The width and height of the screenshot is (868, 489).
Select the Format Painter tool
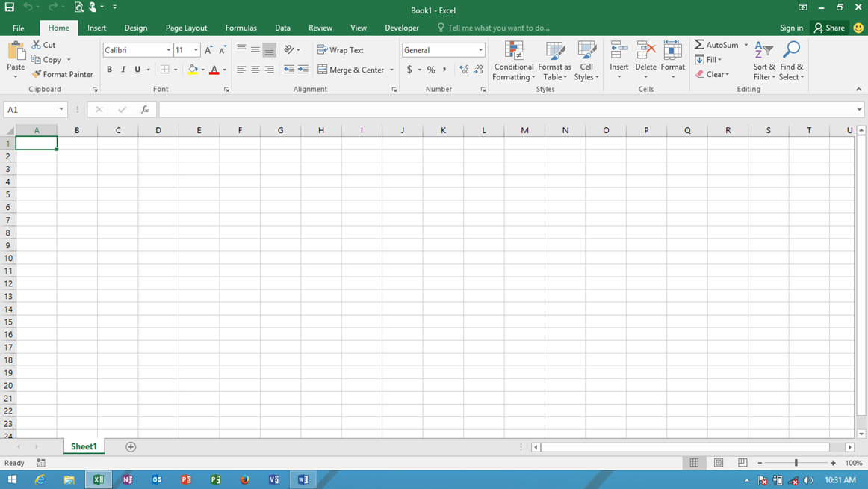click(62, 74)
